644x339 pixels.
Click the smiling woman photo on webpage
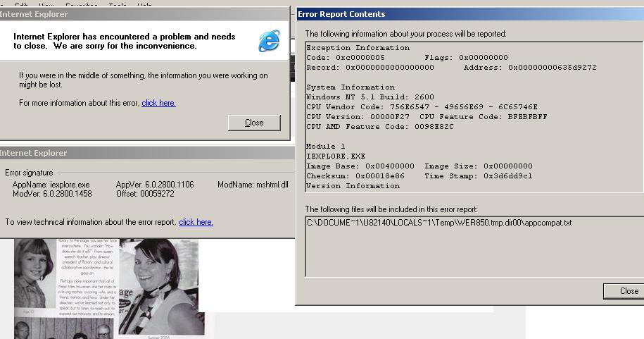[160, 286]
